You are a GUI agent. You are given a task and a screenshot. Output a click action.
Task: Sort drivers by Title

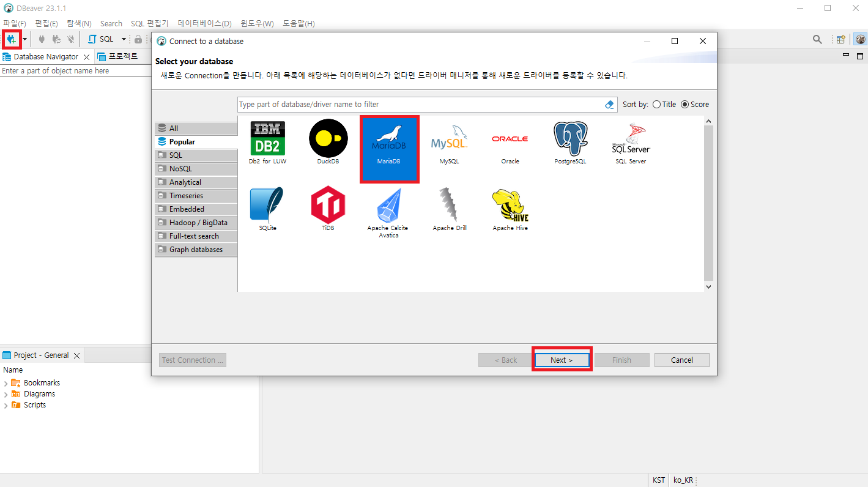point(664,105)
